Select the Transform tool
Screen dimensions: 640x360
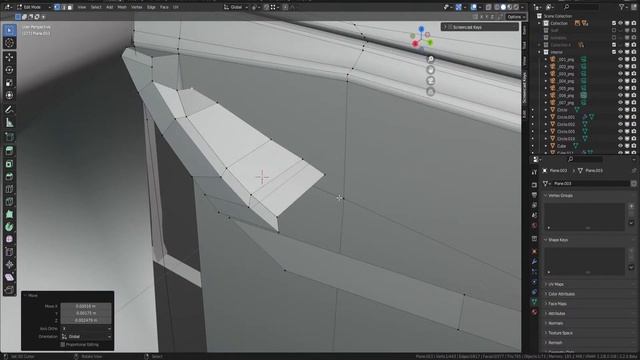tap(9, 95)
